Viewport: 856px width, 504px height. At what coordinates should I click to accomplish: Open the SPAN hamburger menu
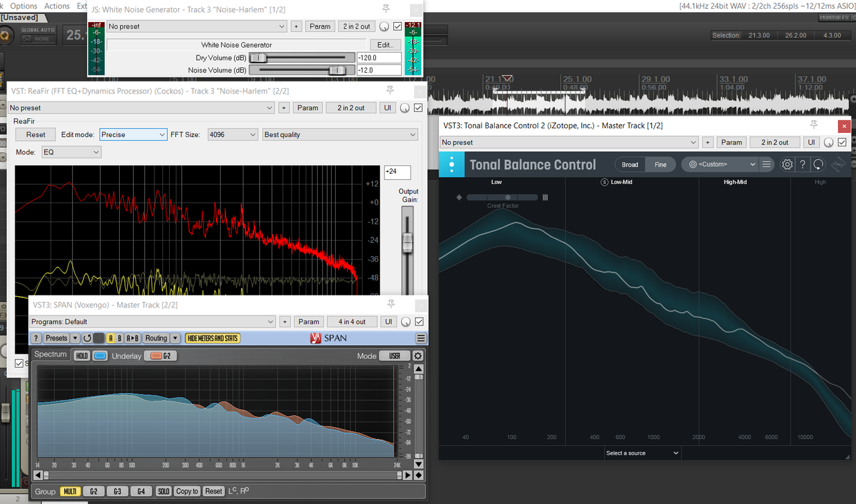point(421,338)
